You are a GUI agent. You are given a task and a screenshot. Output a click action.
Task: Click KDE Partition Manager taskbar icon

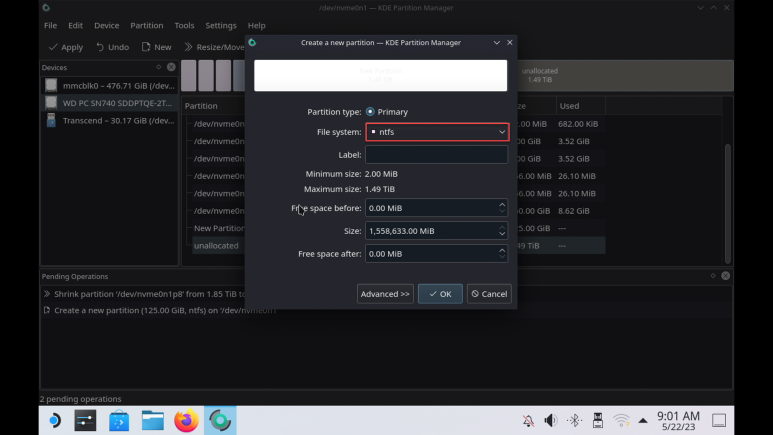pos(220,421)
